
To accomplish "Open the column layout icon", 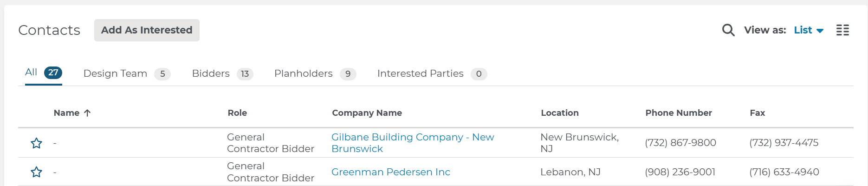I will point(842,30).
